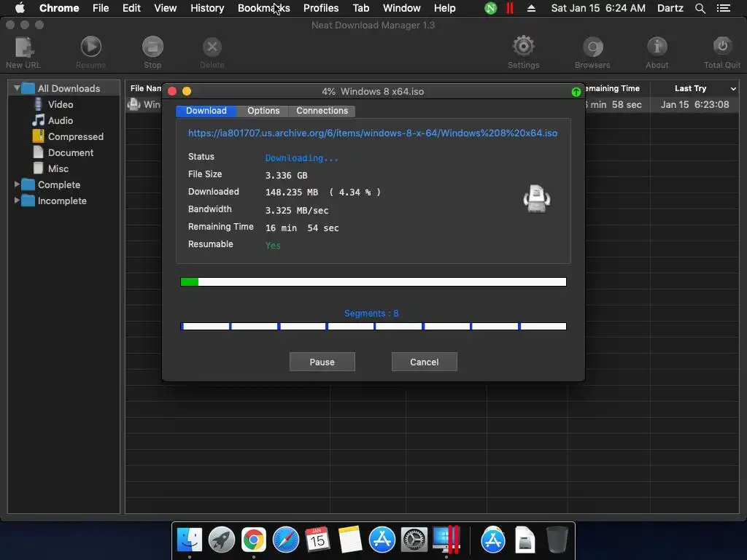This screenshot has width=747, height=560.
Task: Click the Remaining Time column header
Action: (x=612, y=88)
